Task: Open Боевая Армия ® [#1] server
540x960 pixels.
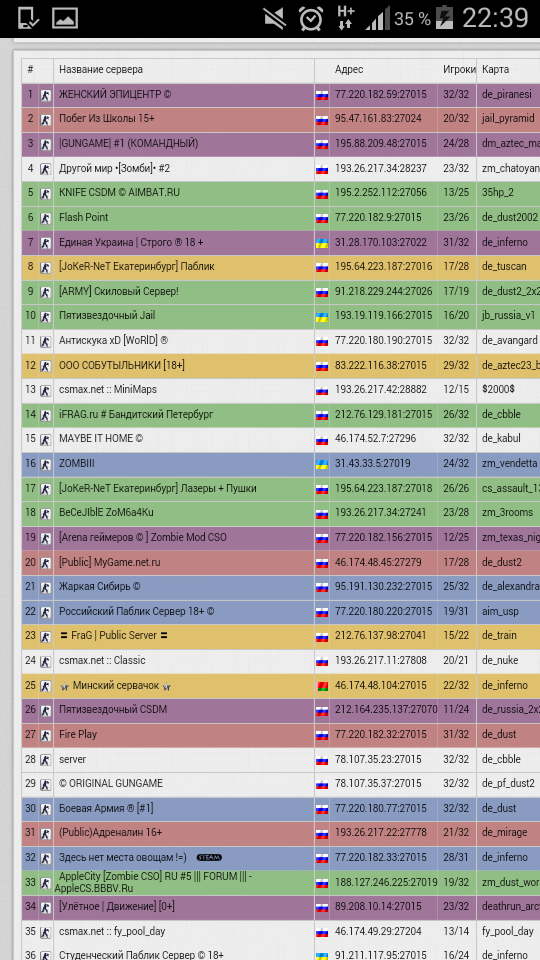Action: pyautogui.click(x=106, y=808)
